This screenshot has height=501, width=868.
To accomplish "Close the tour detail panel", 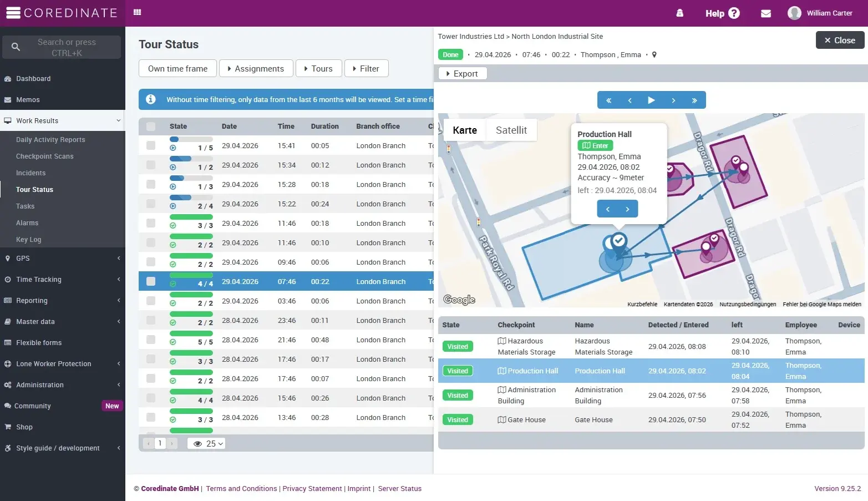I will point(840,41).
